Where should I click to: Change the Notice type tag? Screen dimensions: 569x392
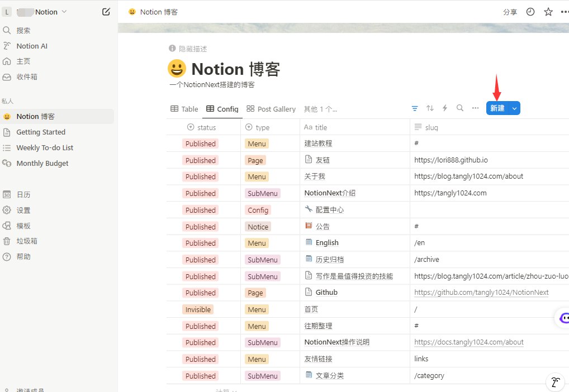point(258,227)
